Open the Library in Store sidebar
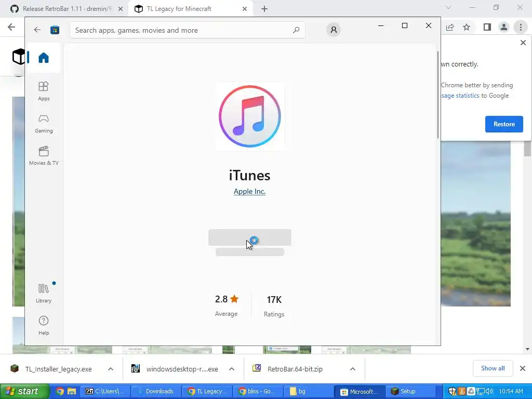This screenshot has height=399, width=532. [44, 294]
